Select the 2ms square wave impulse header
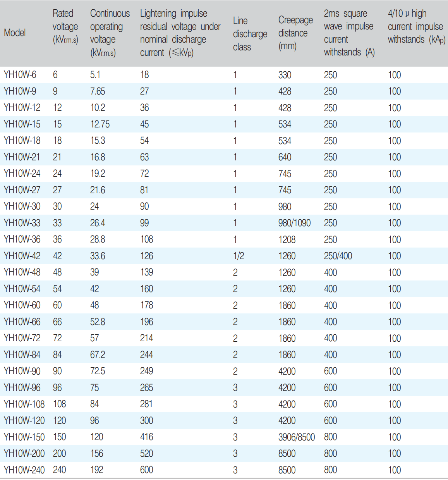The image size is (448, 480). pyautogui.click(x=349, y=33)
